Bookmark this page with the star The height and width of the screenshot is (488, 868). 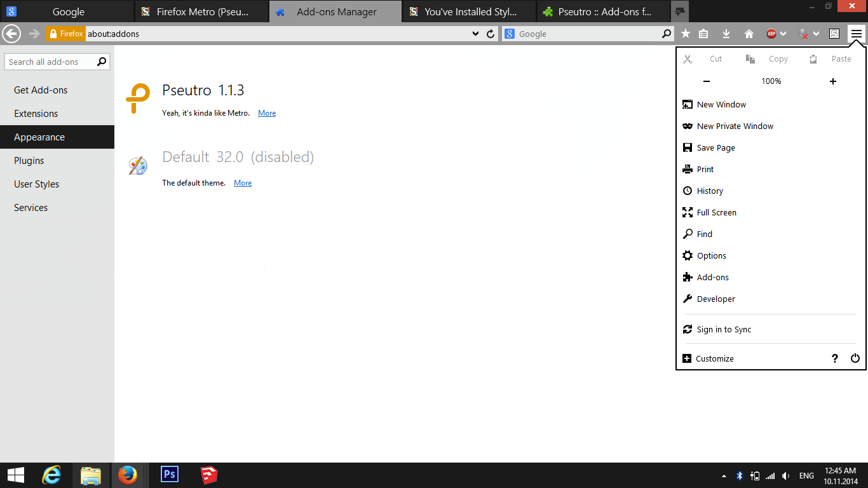click(686, 34)
